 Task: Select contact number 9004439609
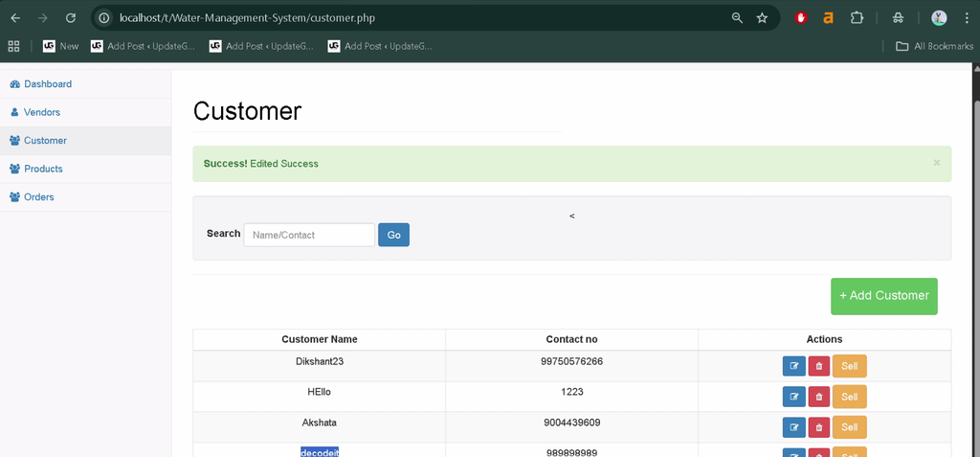pyautogui.click(x=572, y=423)
